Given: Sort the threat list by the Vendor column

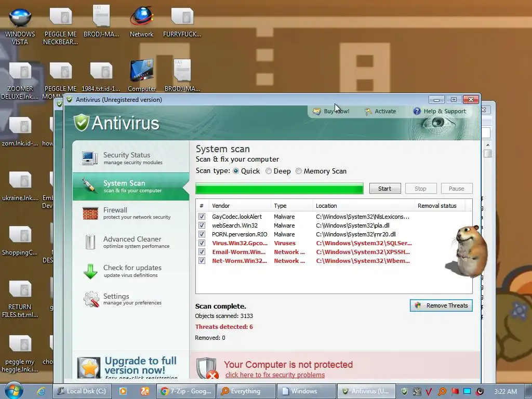Looking at the screenshot, I should point(240,206).
